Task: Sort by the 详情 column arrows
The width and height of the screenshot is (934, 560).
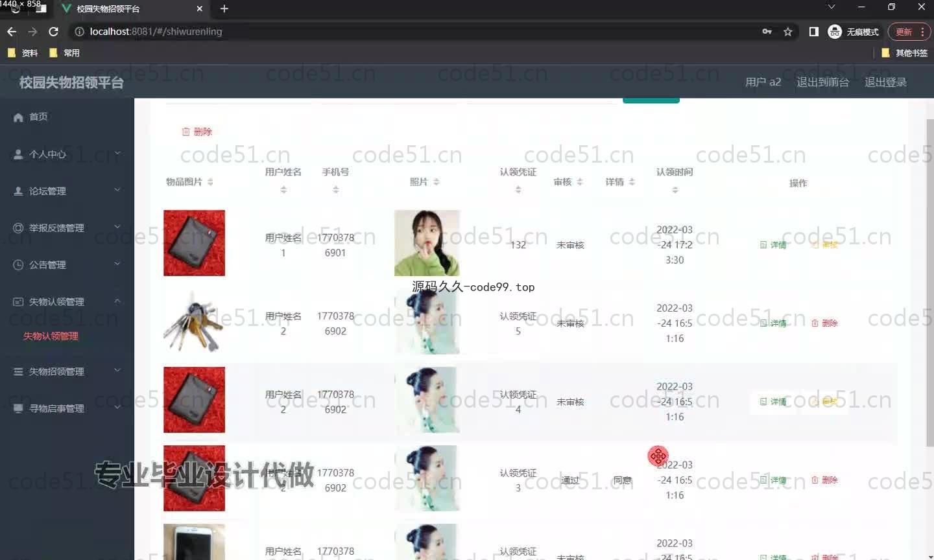Action: (632, 182)
